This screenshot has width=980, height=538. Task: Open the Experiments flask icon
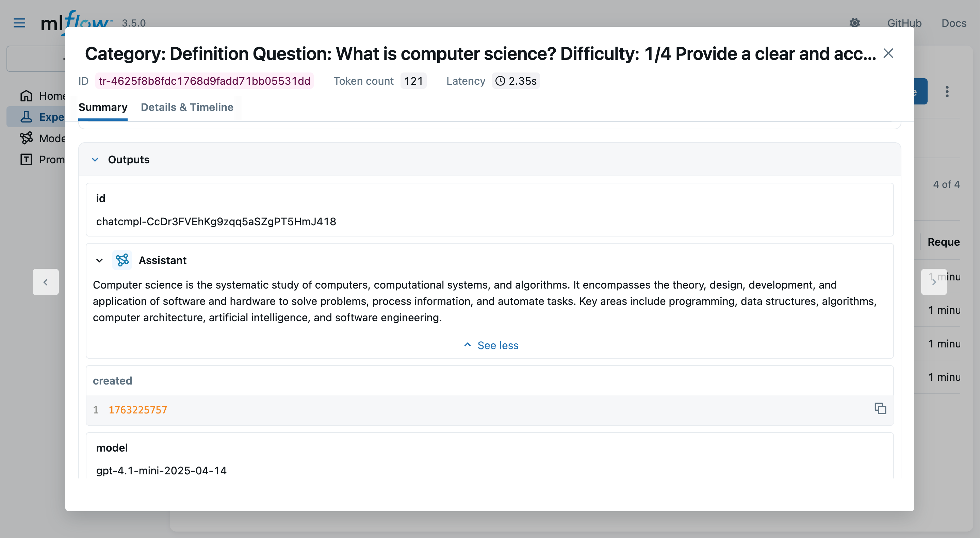click(x=26, y=117)
